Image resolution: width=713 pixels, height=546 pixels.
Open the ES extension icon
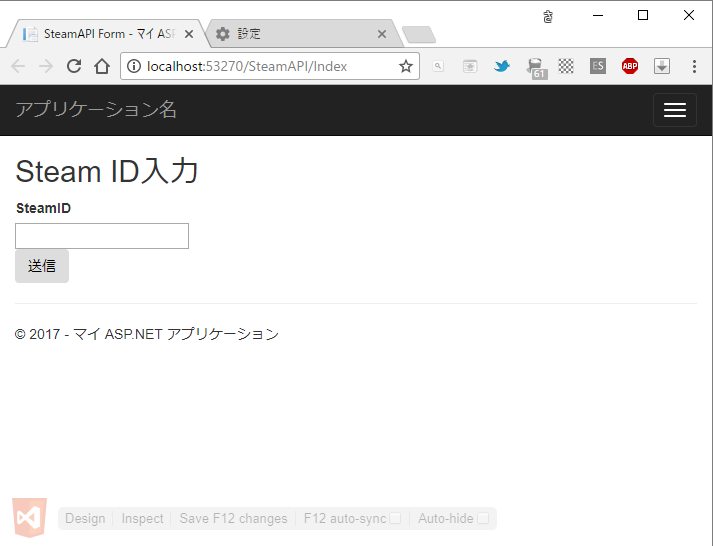pos(598,66)
